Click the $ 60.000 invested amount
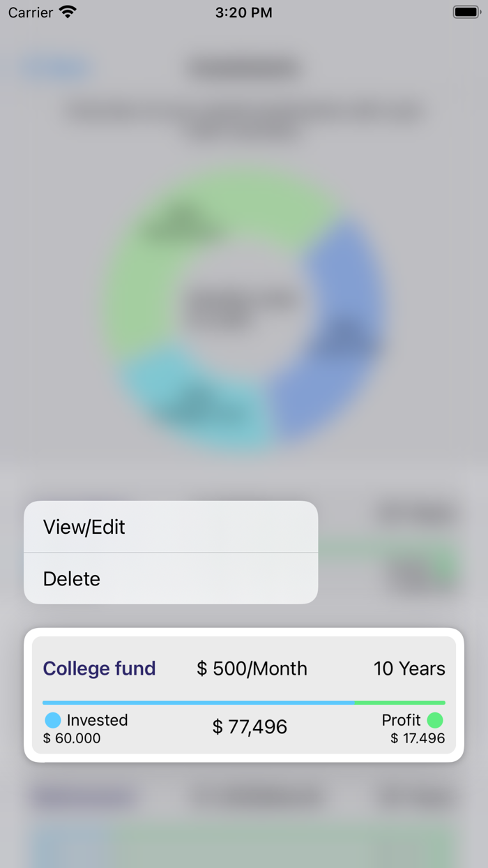The image size is (488, 868). pos(72,738)
